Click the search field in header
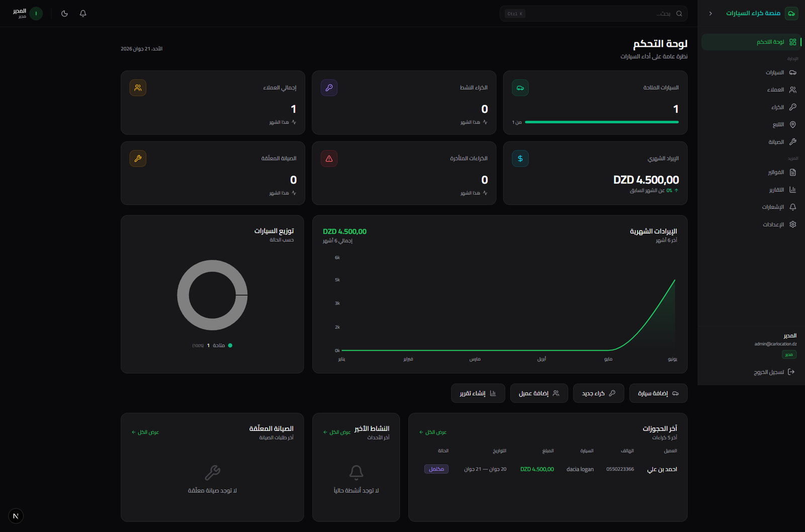The height and width of the screenshot is (532, 805). tap(594, 14)
